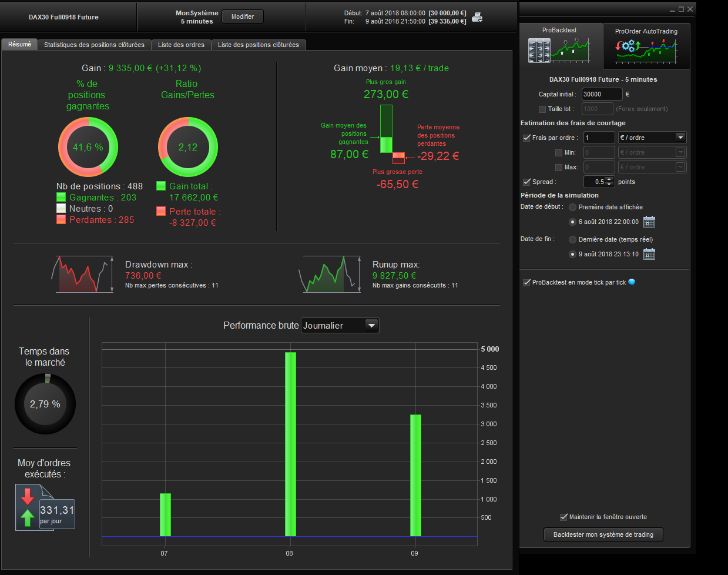This screenshot has width=728, height=575.
Task: Click the ProOrder AutoTrading gears icon
Action: [x=628, y=46]
